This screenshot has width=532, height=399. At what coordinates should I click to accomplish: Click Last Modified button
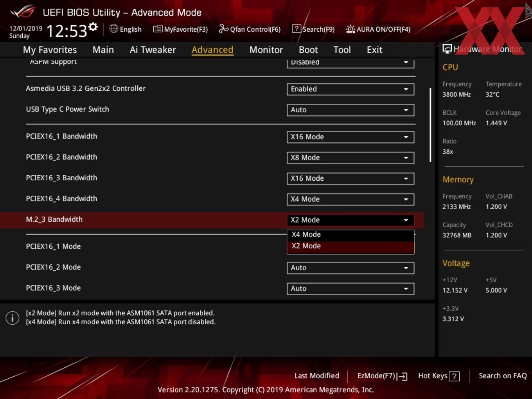[316, 376]
